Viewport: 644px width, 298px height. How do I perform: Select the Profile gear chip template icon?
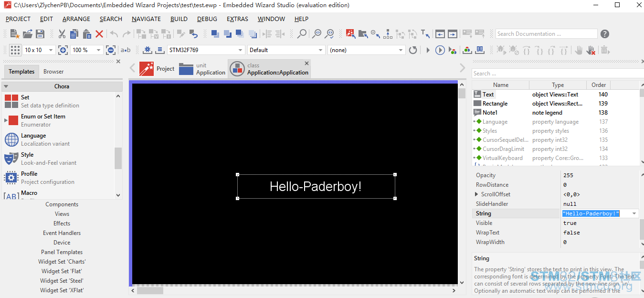(x=11, y=178)
